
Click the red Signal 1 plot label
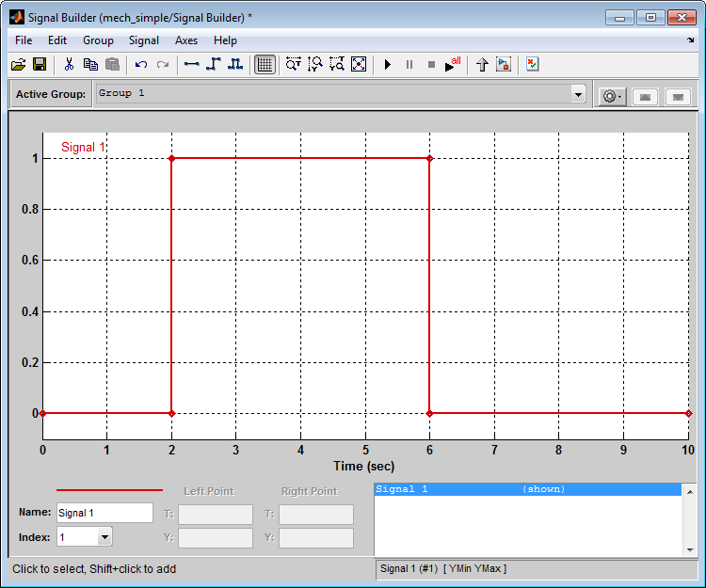(x=83, y=147)
